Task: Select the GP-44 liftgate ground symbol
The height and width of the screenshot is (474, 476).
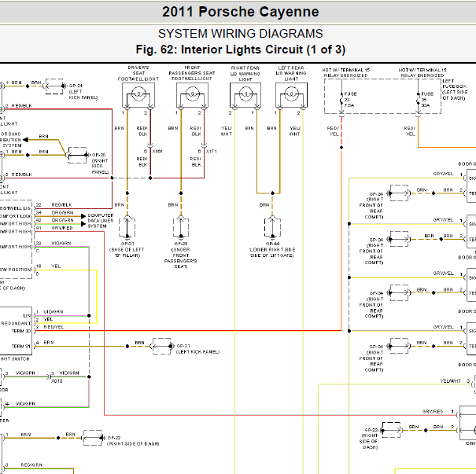Action: pyautogui.click(x=272, y=228)
